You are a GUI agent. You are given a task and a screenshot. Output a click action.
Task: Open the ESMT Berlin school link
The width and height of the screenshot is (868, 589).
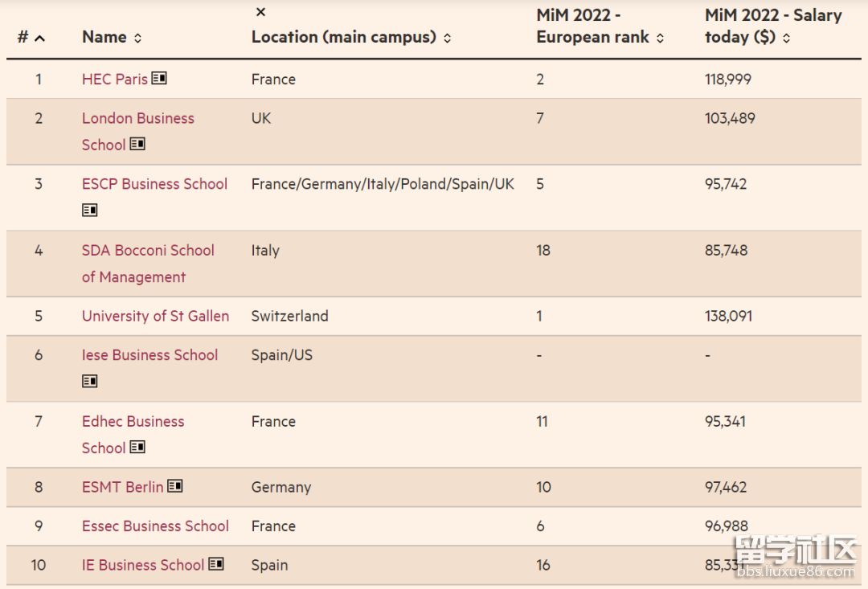(122, 487)
